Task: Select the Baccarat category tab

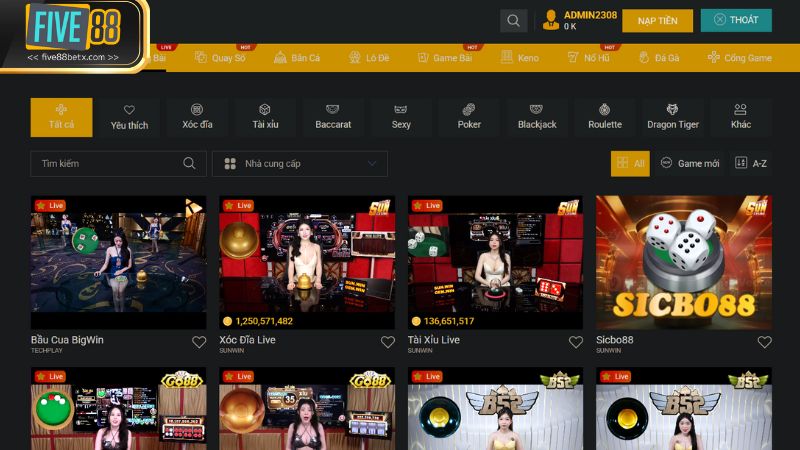Action: click(333, 117)
